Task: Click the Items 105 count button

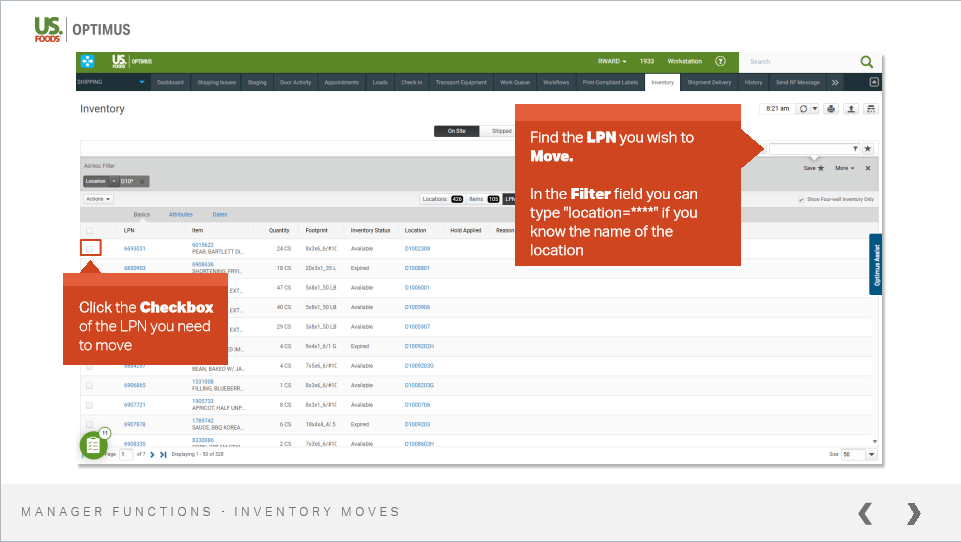Action: point(484,199)
